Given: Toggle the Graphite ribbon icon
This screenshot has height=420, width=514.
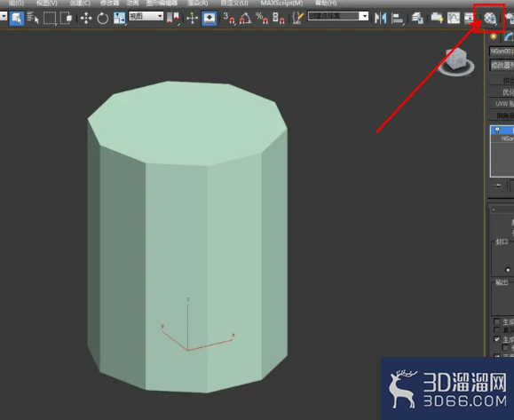Looking at the screenshot, I should (437, 18).
